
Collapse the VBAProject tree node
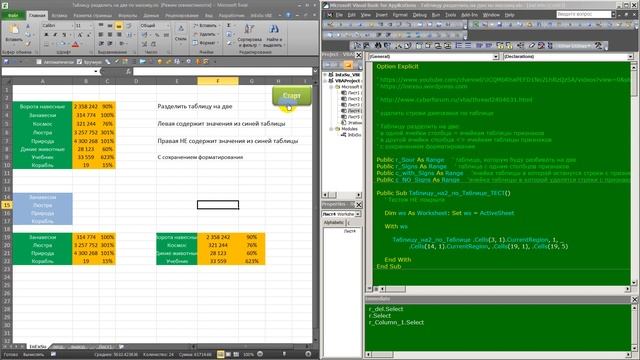click(326, 81)
